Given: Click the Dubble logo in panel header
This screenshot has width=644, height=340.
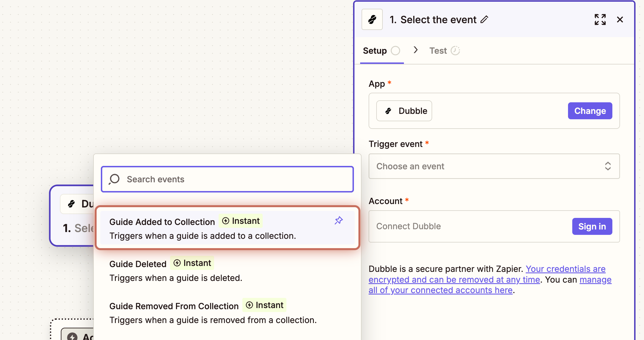Looking at the screenshot, I should pos(372,20).
